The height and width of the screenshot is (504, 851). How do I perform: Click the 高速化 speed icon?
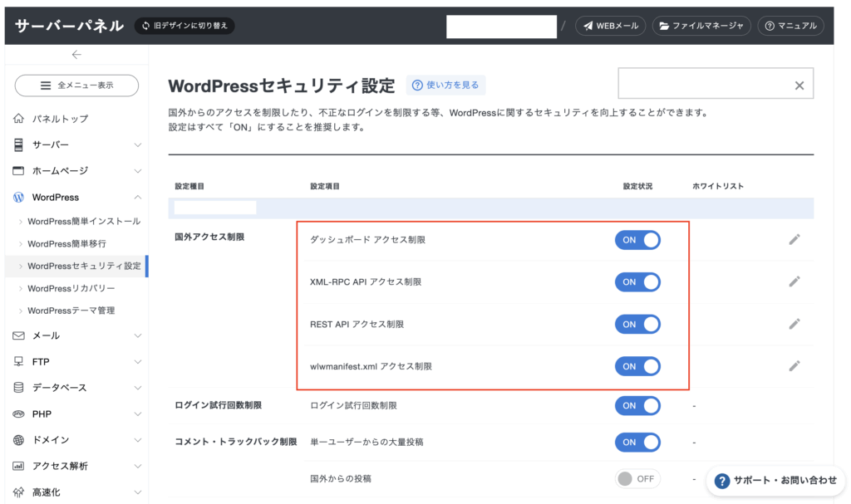pyautogui.click(x=18, y=492)
